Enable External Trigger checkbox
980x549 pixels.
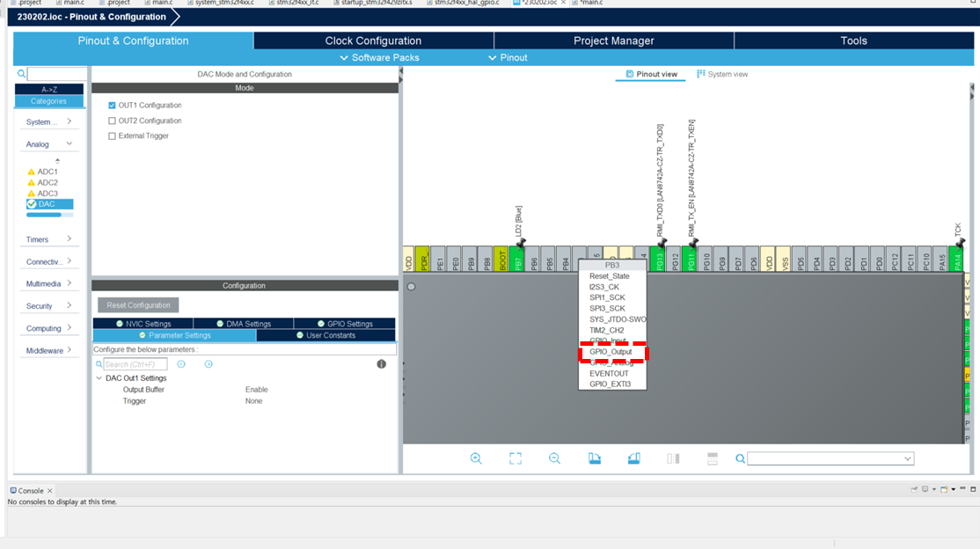click(112, 135)
